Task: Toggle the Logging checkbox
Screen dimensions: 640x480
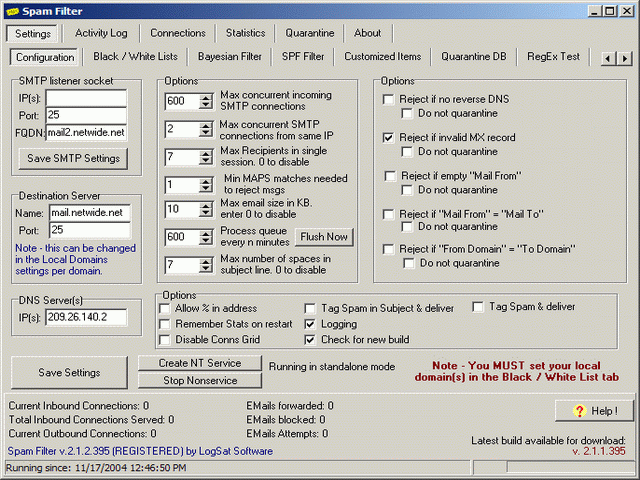Action: tap(310, 324)
